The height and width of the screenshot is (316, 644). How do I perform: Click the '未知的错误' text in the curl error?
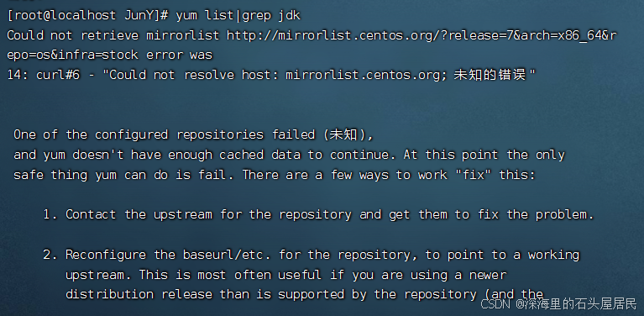pos(490,75)
